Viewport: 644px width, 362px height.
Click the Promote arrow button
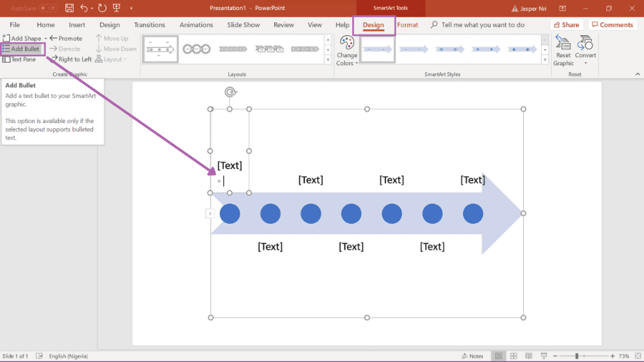[66, 38]
